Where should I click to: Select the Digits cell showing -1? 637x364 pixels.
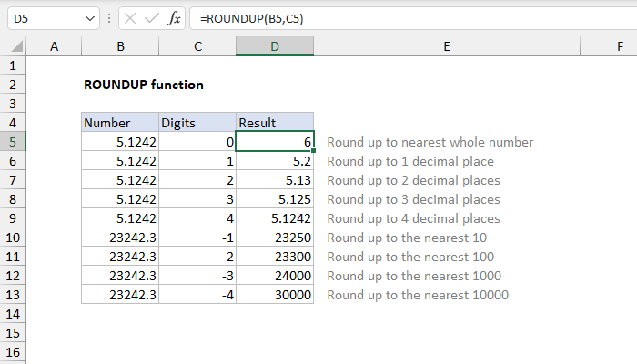197,238
